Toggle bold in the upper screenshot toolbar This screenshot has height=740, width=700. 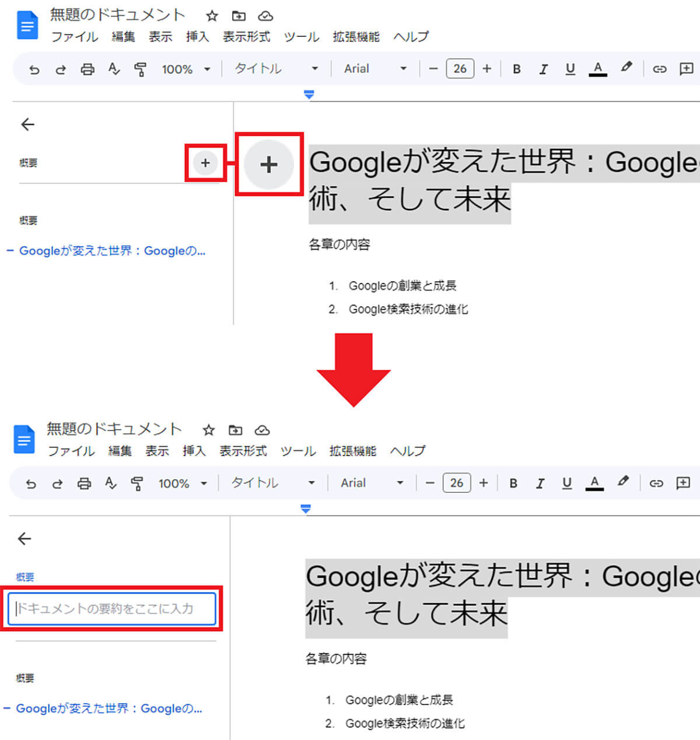coord(516,69)
